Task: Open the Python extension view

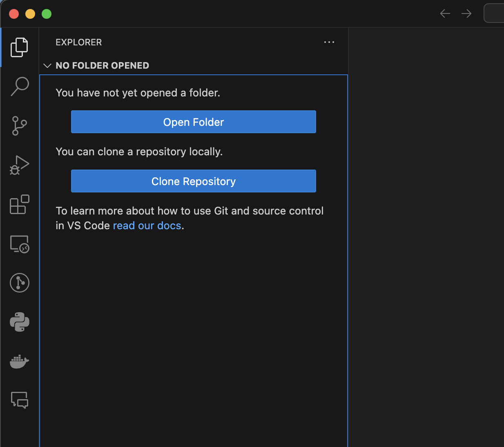Action: pos(19,322)
